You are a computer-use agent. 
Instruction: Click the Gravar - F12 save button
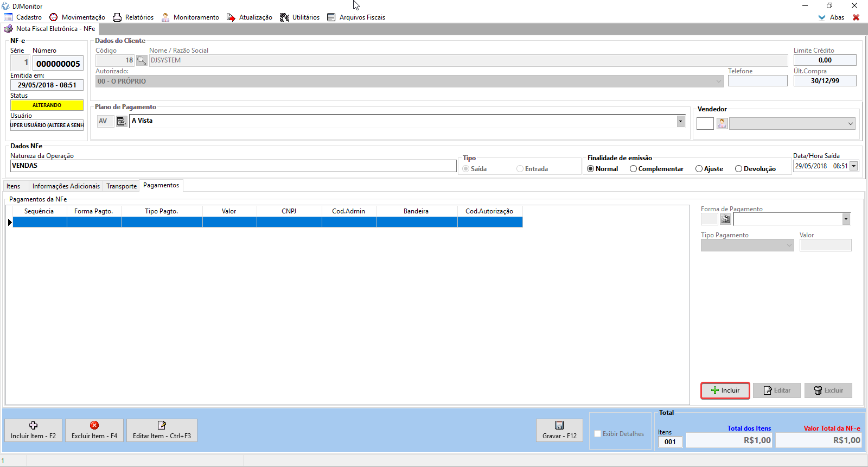tap(559, 430)
